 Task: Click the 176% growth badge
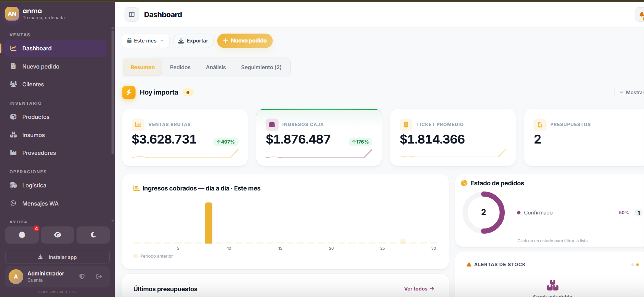(x=360, y=142)
